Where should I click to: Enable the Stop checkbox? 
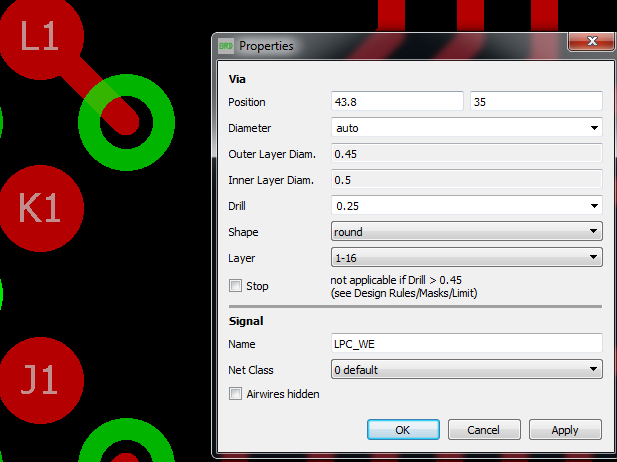pos(236,286)
